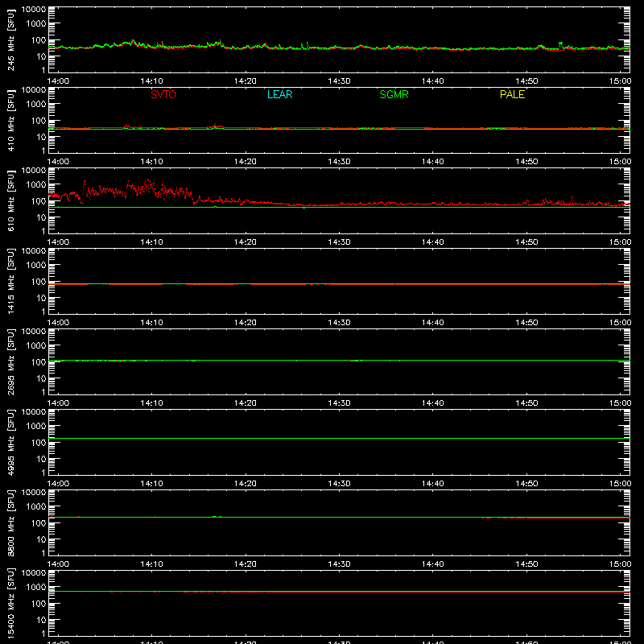The image size is (644, 644).
Task: Click the 10 y-tick on 410 MHz panel
Action: (x=41, y=137)
